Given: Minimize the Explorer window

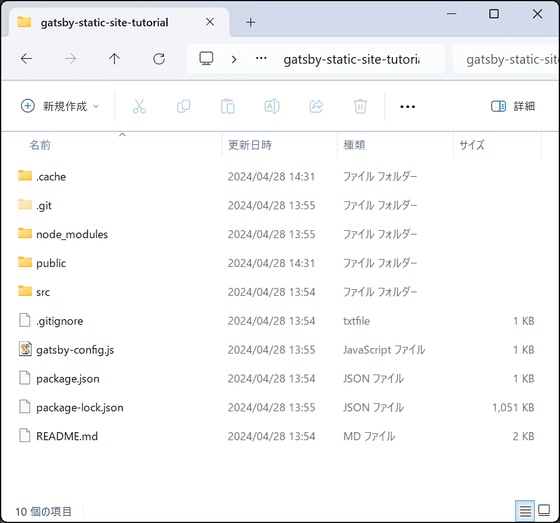Looking at the screenshot, I should pos(452,14).
